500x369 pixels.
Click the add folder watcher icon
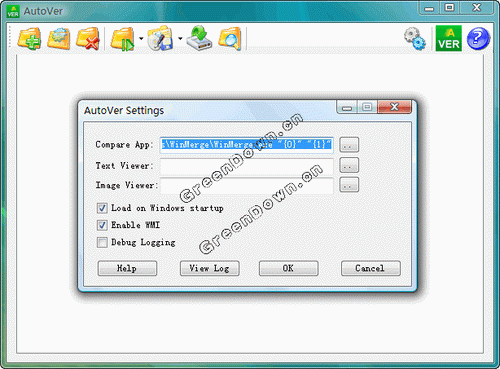(x=29, y=39)
